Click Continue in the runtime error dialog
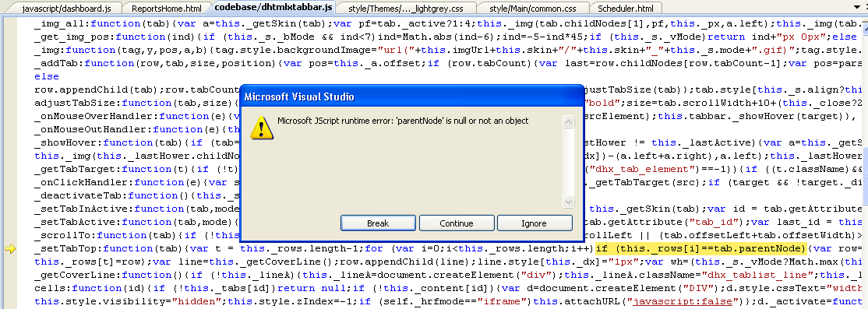This screenshot has height=309, width=868. click(x=457, y=223)
